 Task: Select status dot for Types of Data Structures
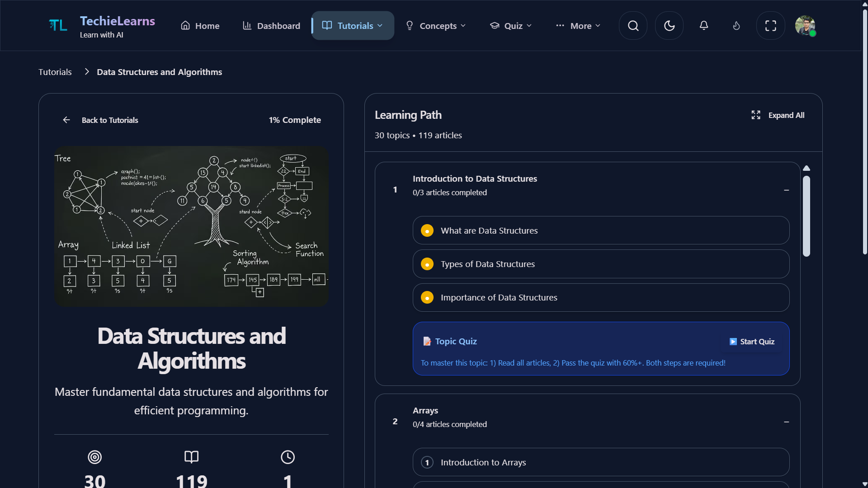pyautogui.click(x=427, y=264)
